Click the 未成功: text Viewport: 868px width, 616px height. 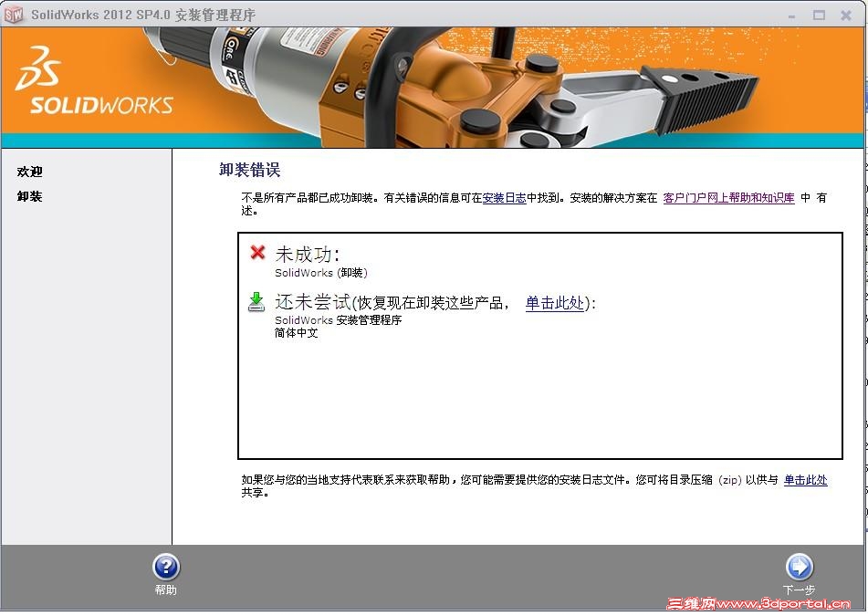coord(308,255)
